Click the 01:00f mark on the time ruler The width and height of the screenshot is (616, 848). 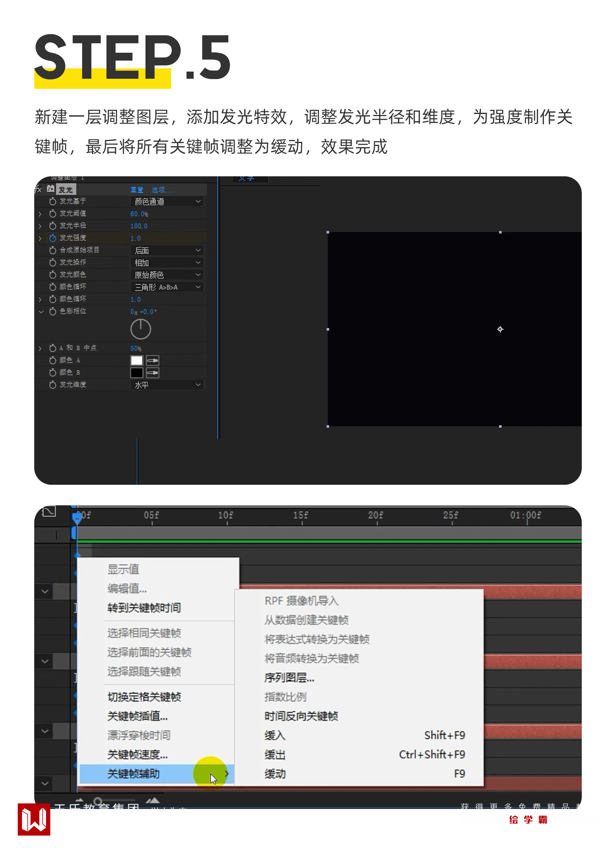click(526, 515)
